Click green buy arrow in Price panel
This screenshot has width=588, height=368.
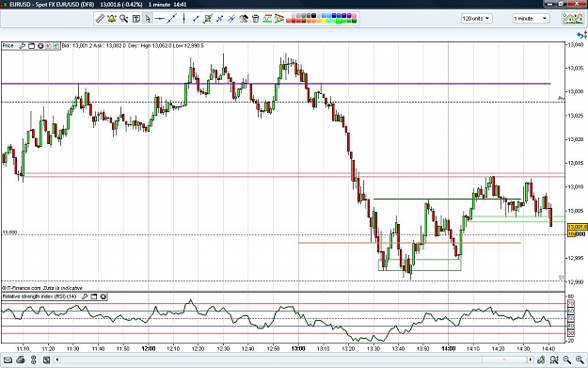tap(56, 46)
